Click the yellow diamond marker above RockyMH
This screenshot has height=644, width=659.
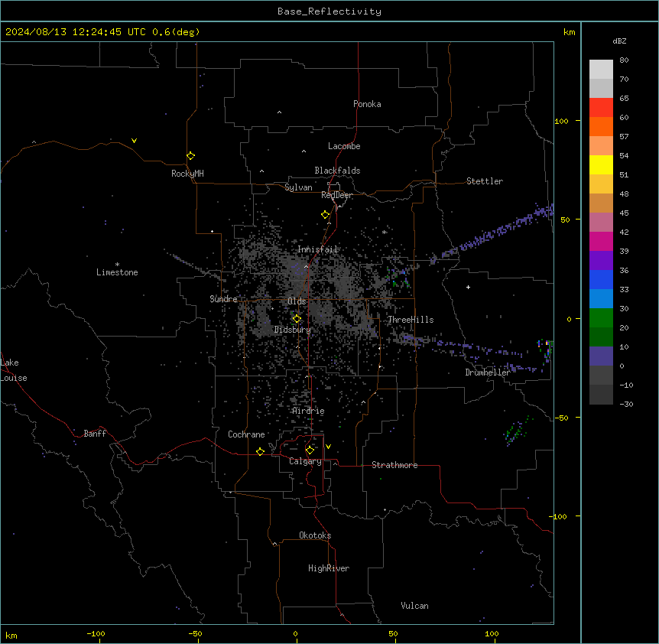(x=190, y=156)
